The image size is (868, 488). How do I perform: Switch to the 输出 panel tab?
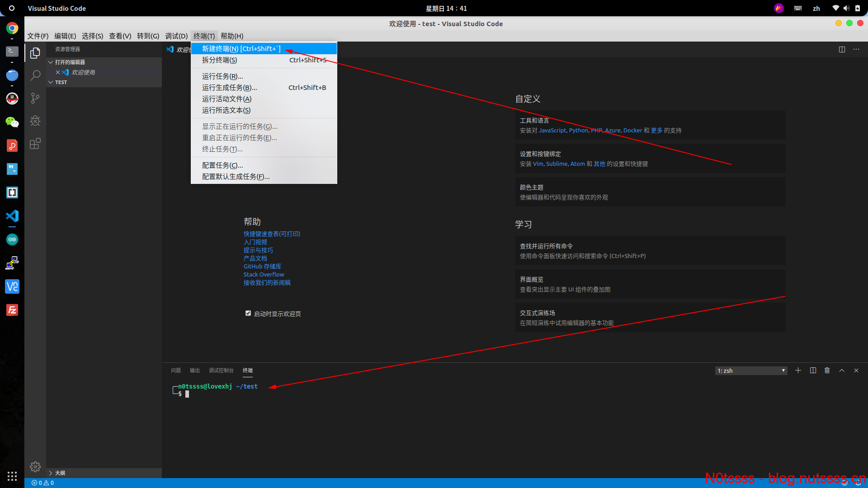pyautogui.click(x=195, y=371)
